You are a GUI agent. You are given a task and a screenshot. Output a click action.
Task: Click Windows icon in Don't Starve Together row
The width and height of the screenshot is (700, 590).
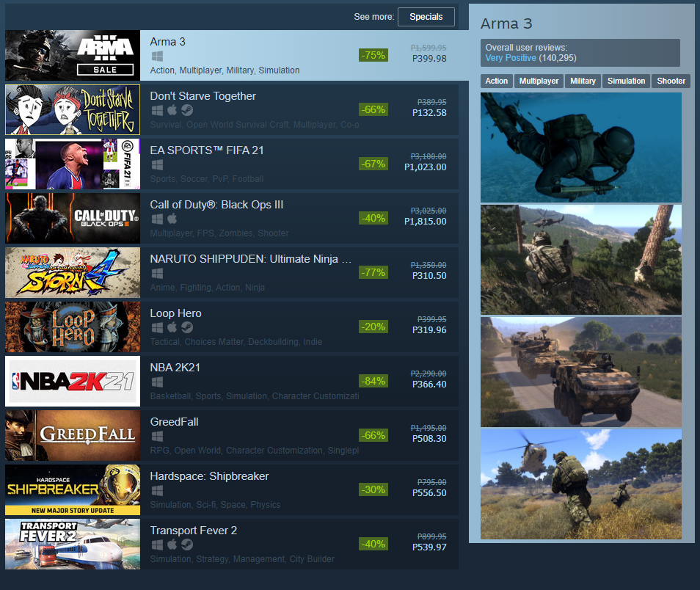pos(157,110)
